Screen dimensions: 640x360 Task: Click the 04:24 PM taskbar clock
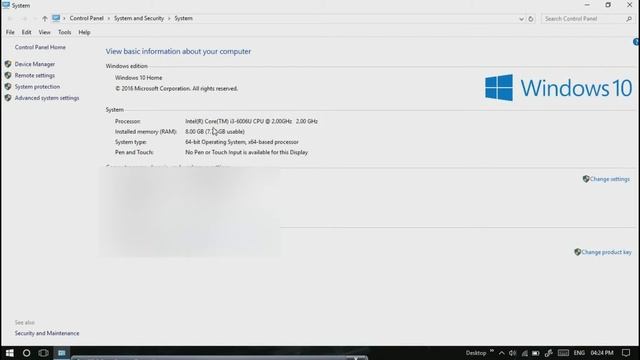[x=602, y=353]
